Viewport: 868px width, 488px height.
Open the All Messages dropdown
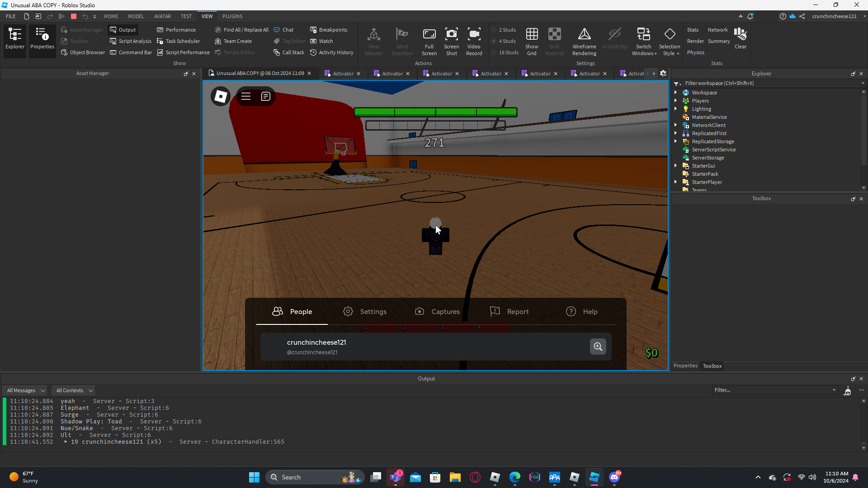coord(26,390)
